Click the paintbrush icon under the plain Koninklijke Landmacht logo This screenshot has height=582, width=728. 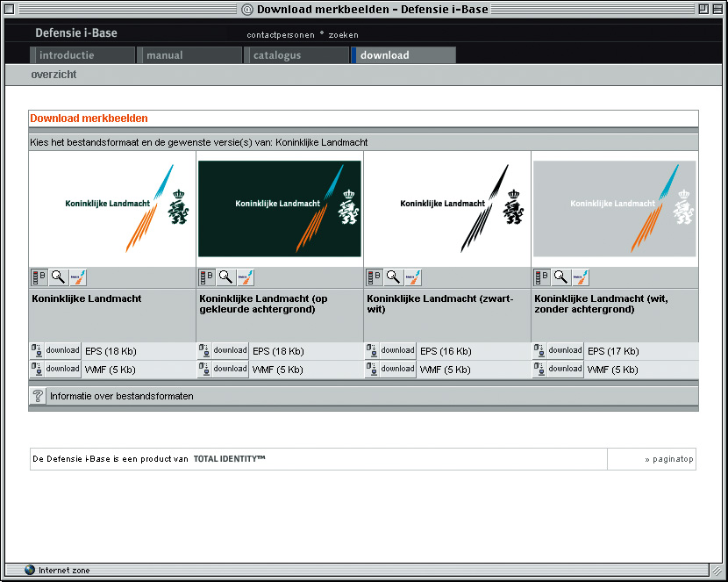78,277
